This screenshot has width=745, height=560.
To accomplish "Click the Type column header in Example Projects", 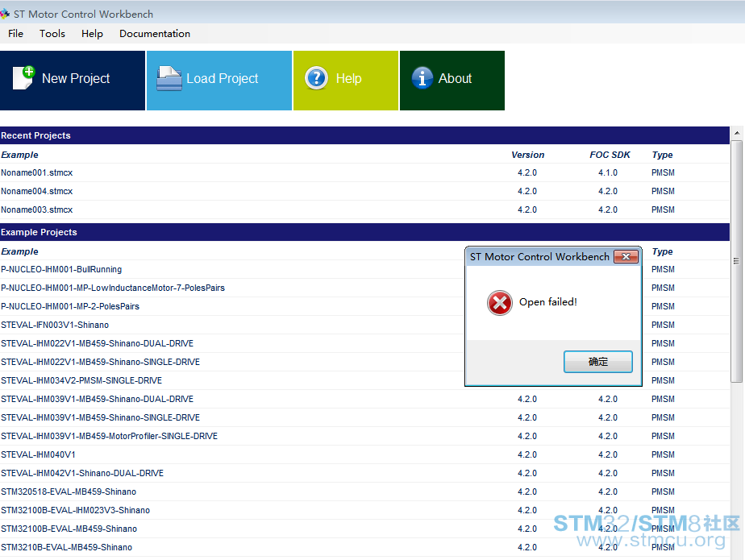I will 662,251.
